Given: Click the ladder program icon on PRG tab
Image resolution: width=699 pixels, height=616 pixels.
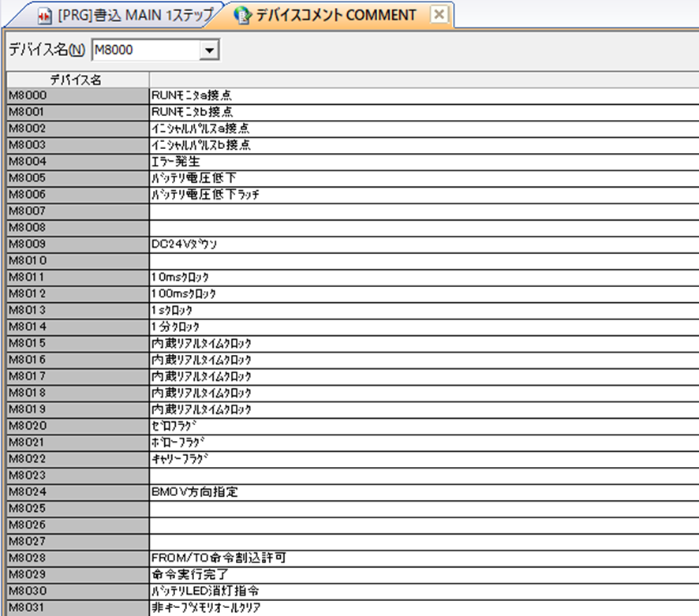Looking at the screenshot, I should [x=45, y=17].
